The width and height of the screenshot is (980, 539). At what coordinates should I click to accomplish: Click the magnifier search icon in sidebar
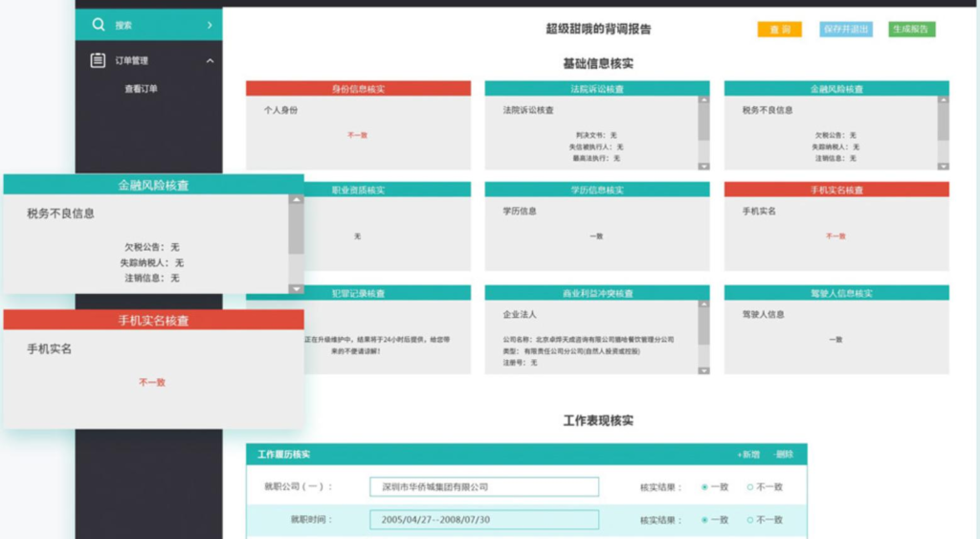point(98,25)
